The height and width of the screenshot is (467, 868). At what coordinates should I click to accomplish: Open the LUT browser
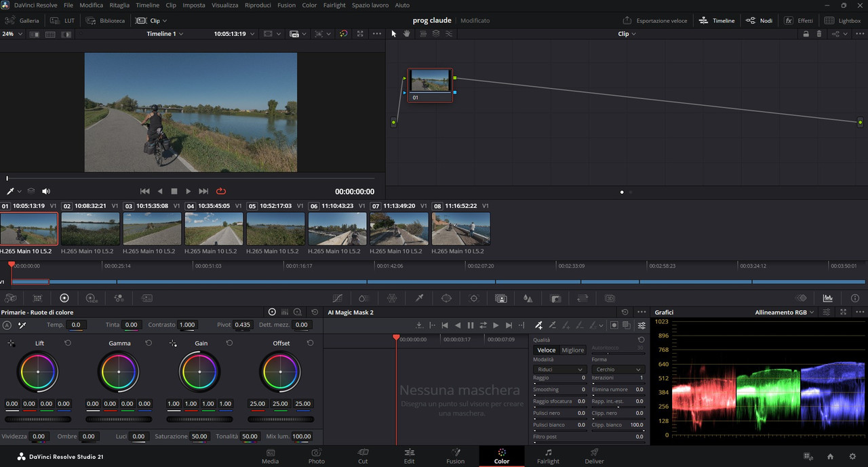pos(62,20)
